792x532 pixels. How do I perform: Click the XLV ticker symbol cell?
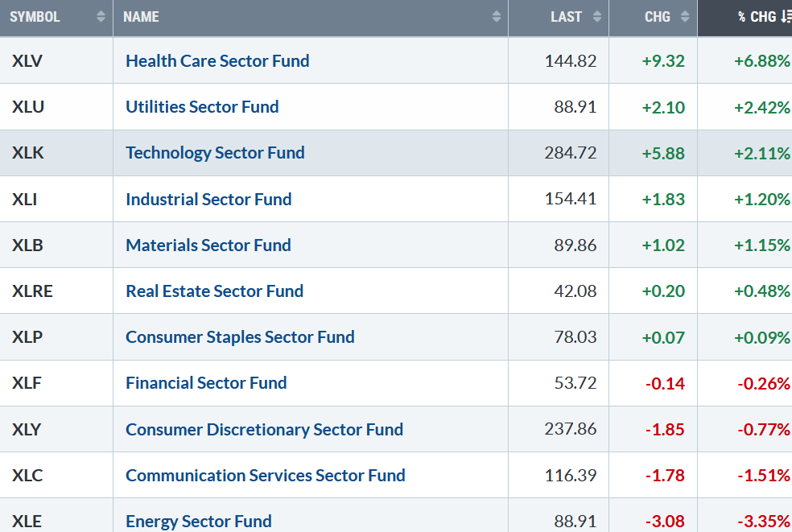tap(27, 61)
